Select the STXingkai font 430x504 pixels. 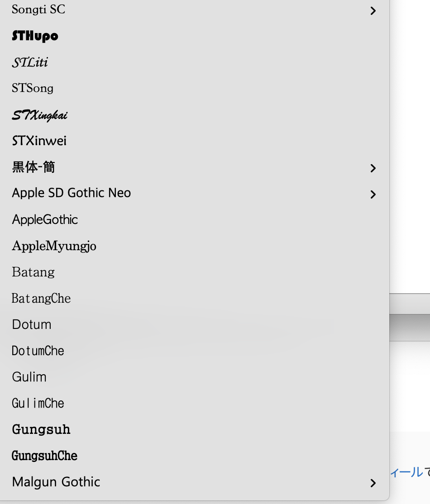40,115
